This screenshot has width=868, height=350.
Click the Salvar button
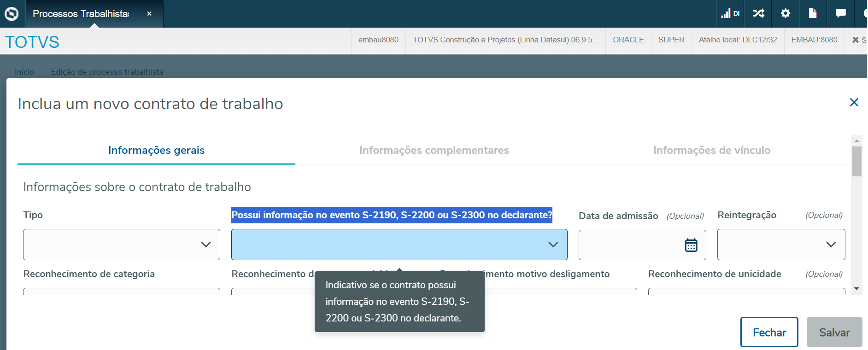coord(834,332)
